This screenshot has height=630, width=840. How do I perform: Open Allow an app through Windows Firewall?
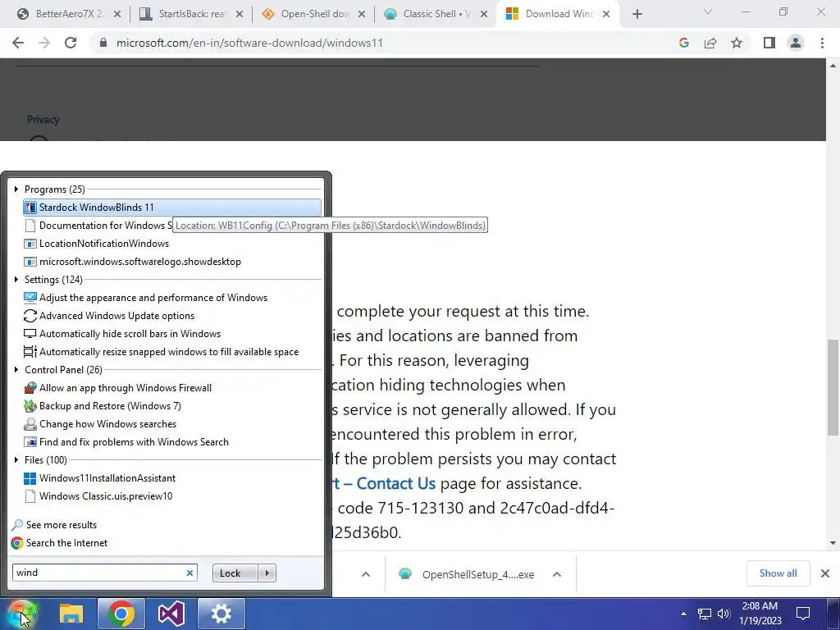[172, 388]
